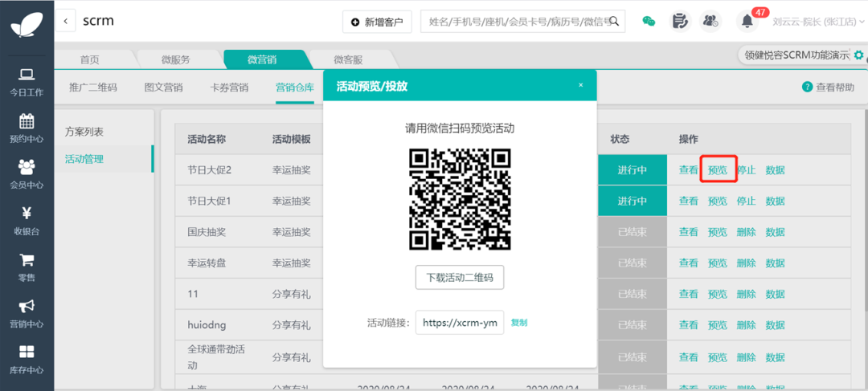Open 预约中心 calendar icon
Viewport: 868px width, 391px height.
click(x=27, y=120)
